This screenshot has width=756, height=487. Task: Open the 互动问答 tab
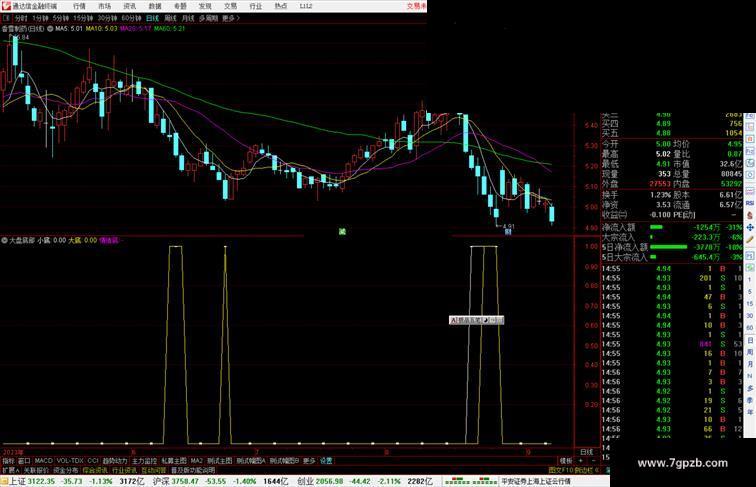[x=154, y=470]
